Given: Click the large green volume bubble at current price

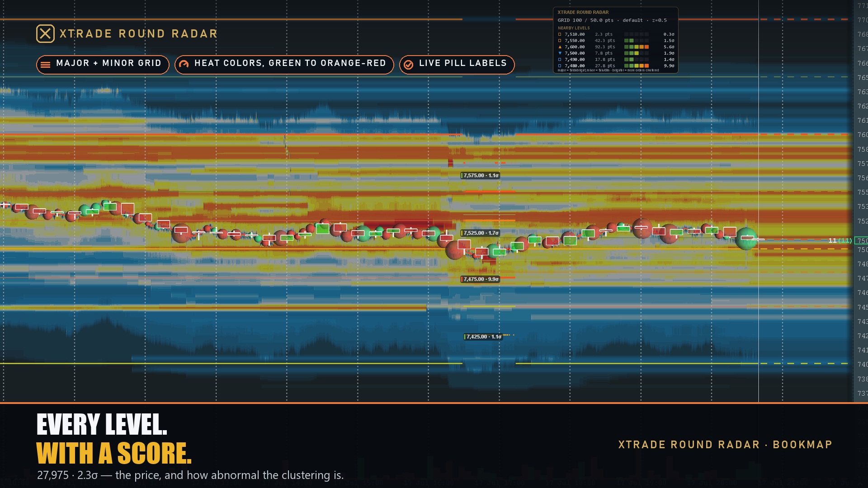Looking at the screenshot, I should click(x=746, y=239).
